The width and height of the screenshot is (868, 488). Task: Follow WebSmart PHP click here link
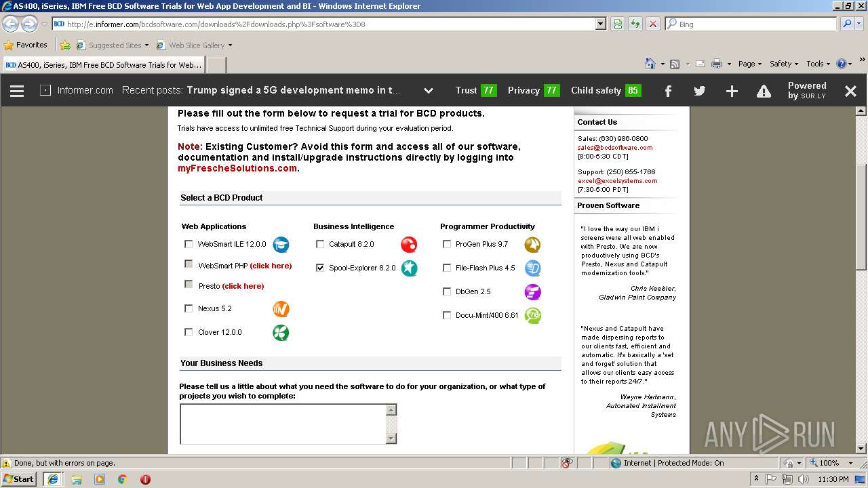(271, 266)
